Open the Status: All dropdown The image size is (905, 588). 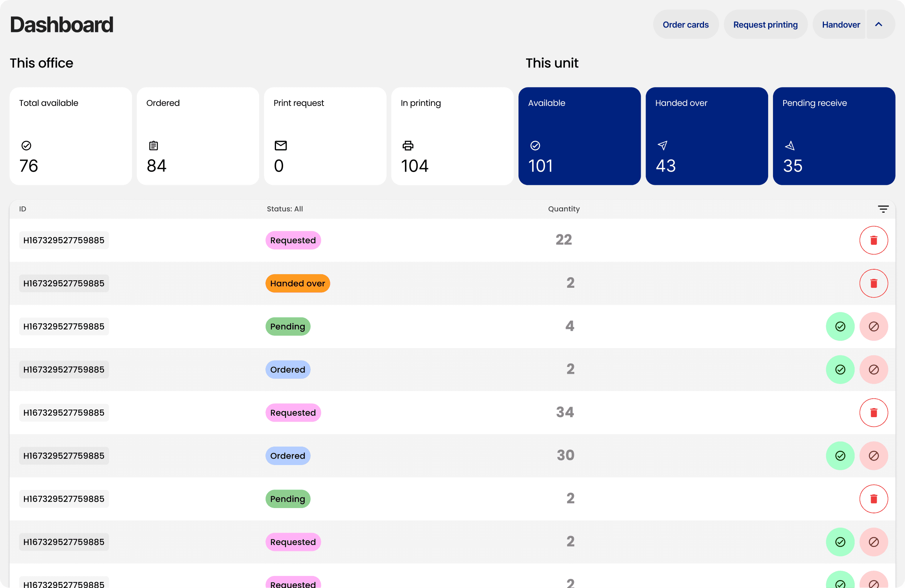285,209
